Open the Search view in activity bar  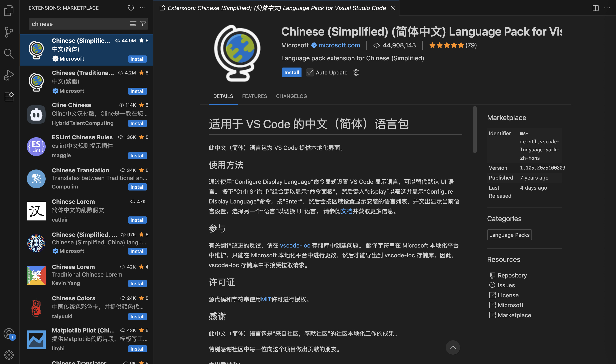point(9,53)
